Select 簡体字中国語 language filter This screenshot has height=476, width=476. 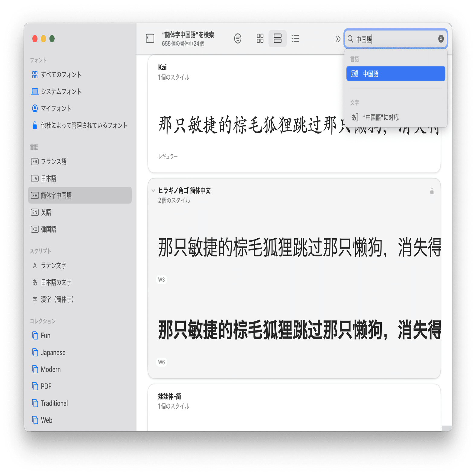tap(80, 195)
